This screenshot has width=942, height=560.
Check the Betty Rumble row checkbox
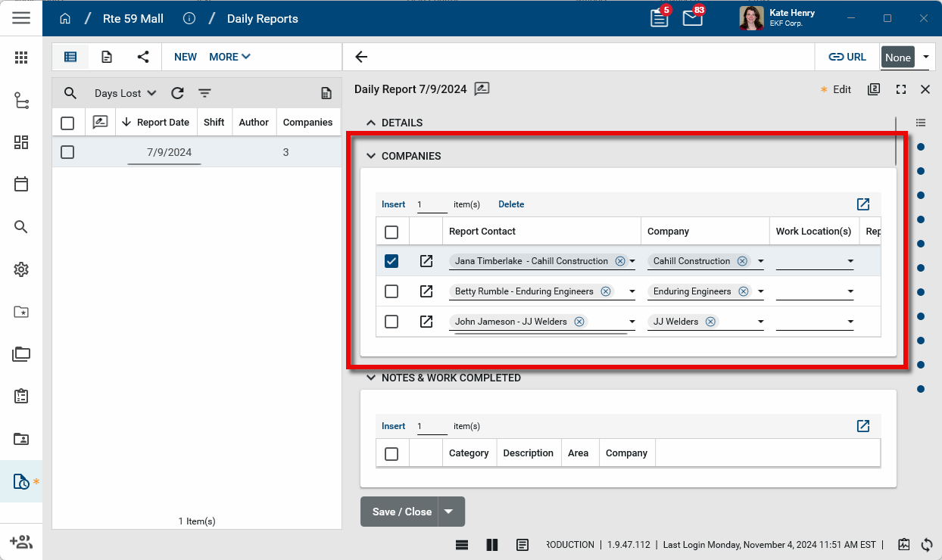[x=391, y=291]
